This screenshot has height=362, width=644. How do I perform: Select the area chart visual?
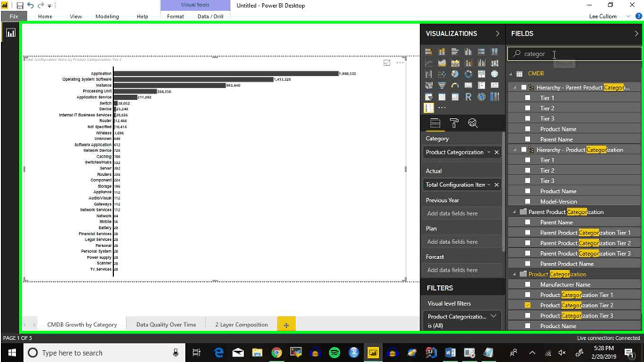[441, 63]
